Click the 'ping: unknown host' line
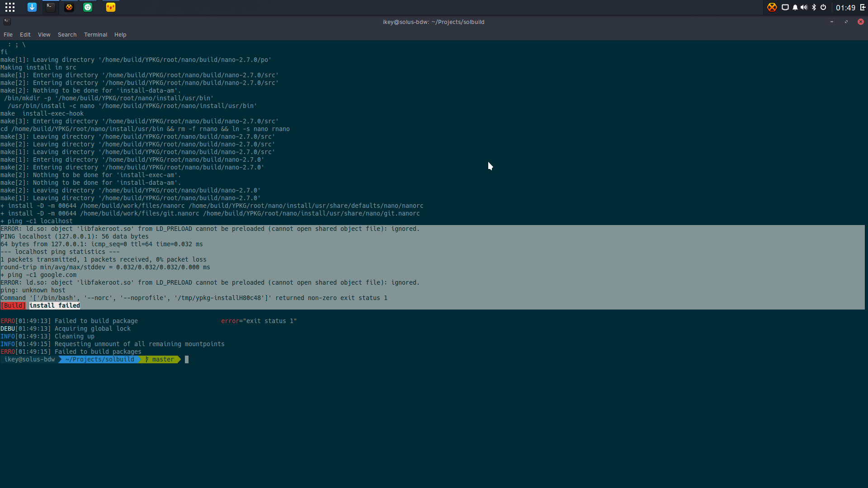The image size is (868, 488). (33, 291)
